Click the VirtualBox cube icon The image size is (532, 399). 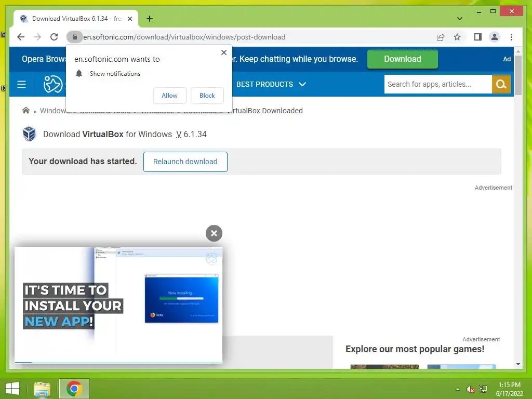pos(29,134)
